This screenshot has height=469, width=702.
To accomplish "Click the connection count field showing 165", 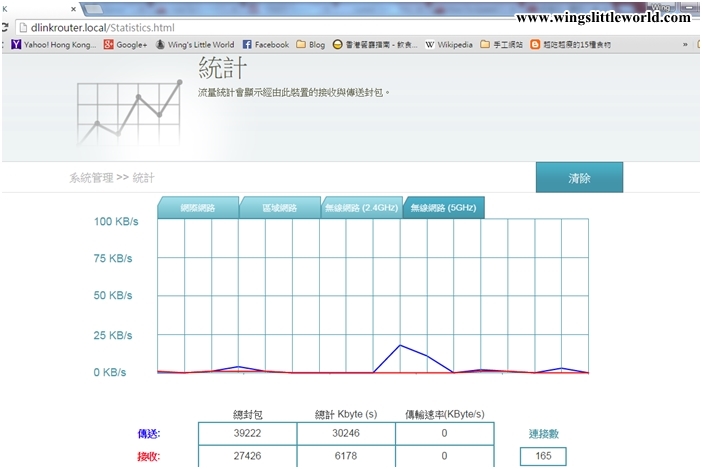I will pos(542,456).
